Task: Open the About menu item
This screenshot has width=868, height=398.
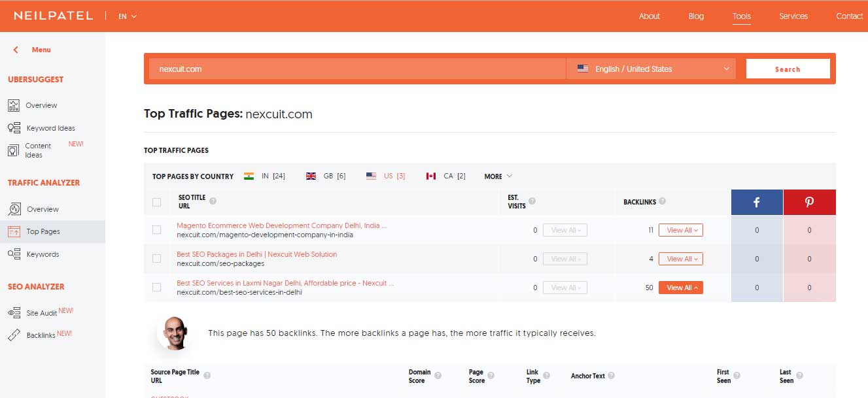Action: click(x=650, y=16)
